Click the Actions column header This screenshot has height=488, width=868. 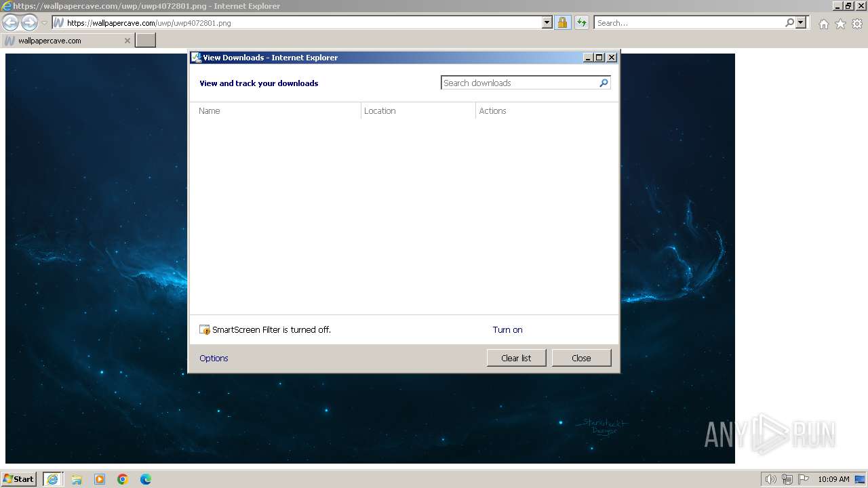(547, 110)
